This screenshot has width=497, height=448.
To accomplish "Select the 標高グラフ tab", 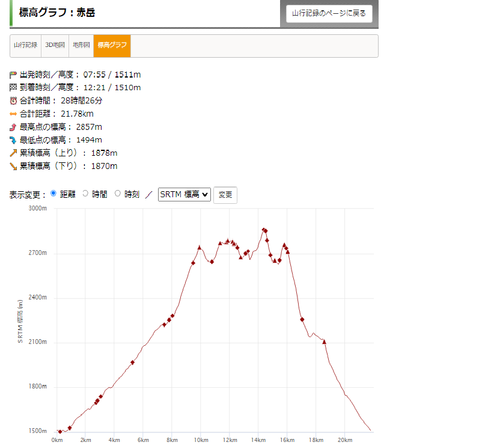I will 112,46.
